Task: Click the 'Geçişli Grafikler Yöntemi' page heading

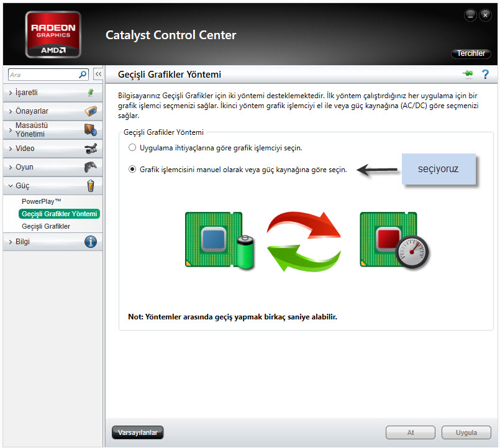Action: [170, 75]
